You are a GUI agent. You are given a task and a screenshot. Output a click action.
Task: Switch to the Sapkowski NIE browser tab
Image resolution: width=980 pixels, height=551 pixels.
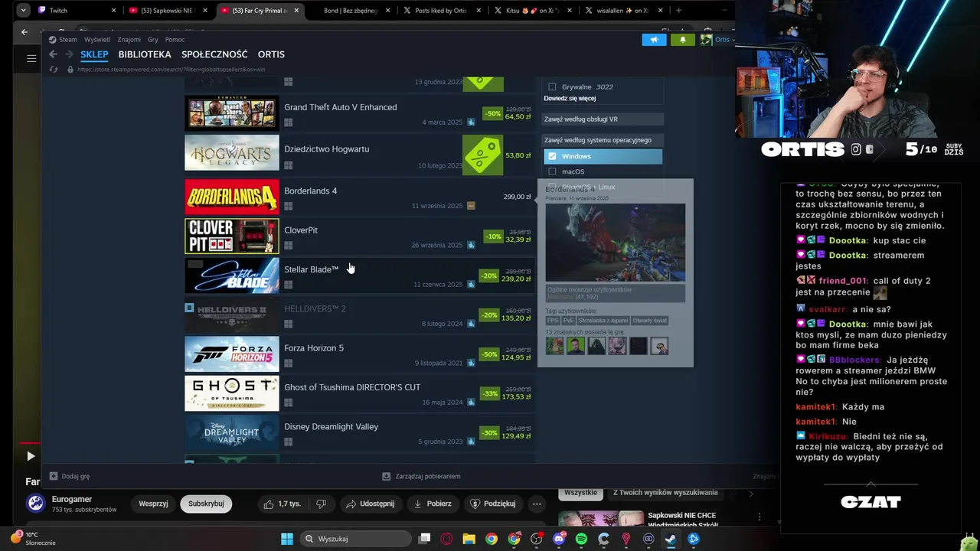tap(168, 11)
